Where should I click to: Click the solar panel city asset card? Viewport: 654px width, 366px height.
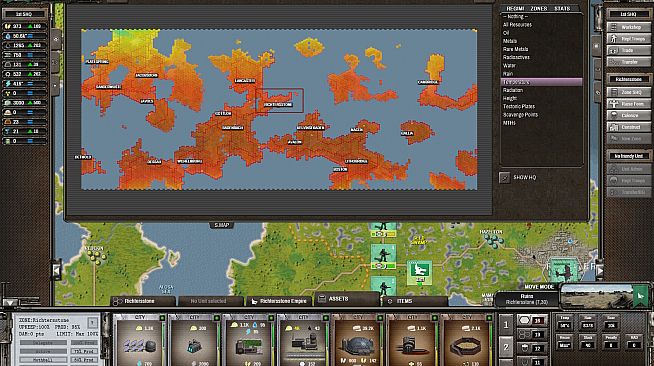coord(140,340)
